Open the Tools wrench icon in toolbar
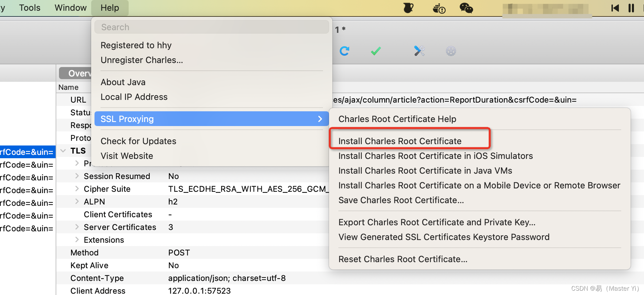 [x=419, y=51]
